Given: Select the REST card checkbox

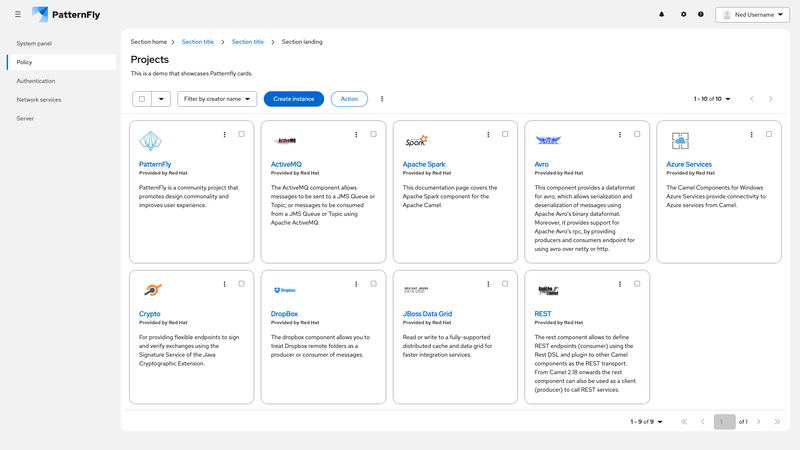Looking at the screenshot, I should pos(637,284).
